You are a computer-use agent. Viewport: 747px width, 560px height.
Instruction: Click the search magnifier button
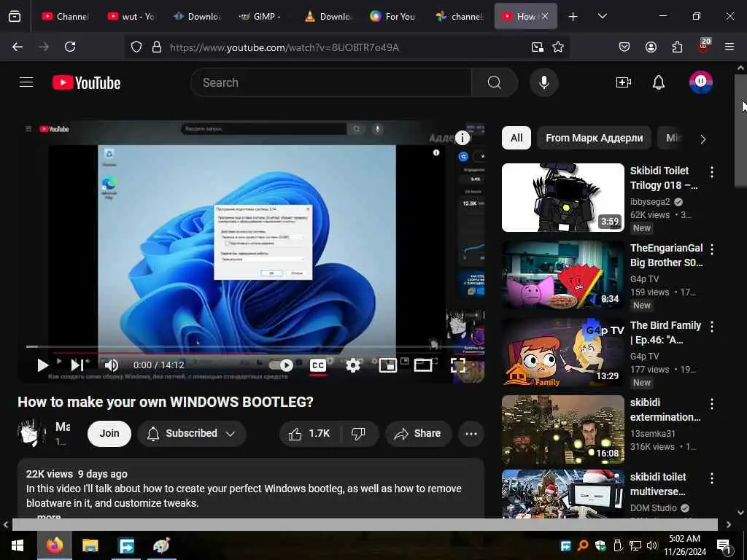coord(494,82)
